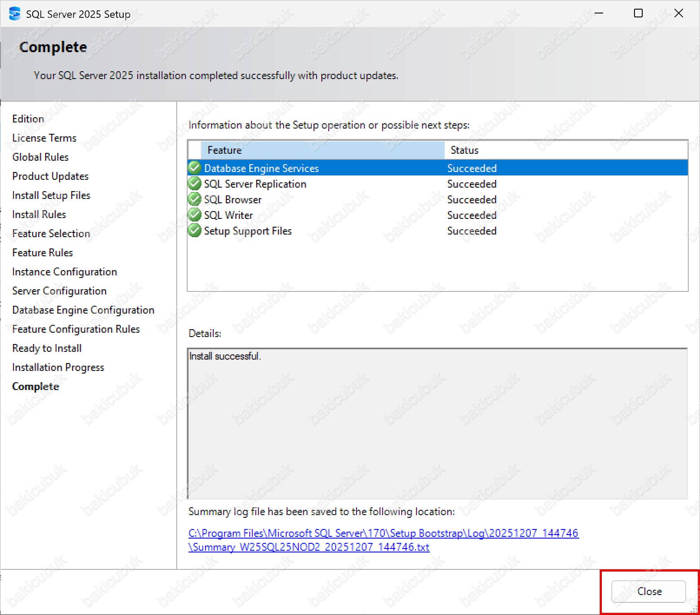700x615 pixels.
Task: Select the Complete step in sidebar
Action: pos(36,387)
